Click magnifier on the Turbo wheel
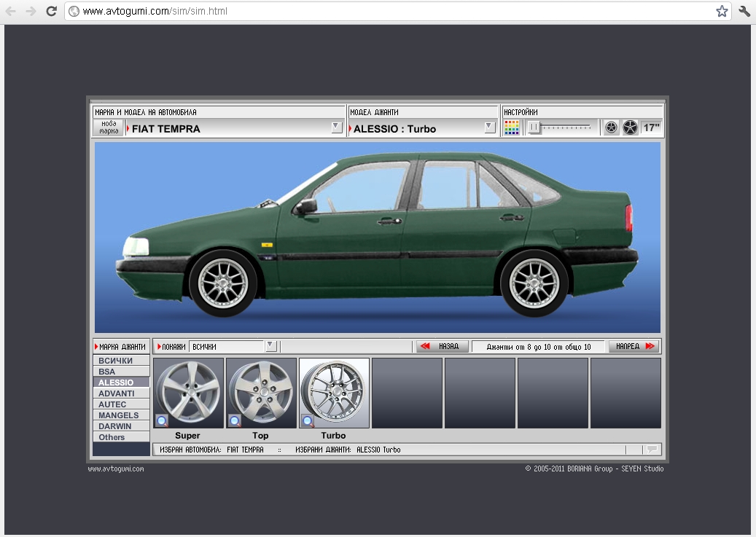Screen dimensions: 756x537 coord(307,420)
